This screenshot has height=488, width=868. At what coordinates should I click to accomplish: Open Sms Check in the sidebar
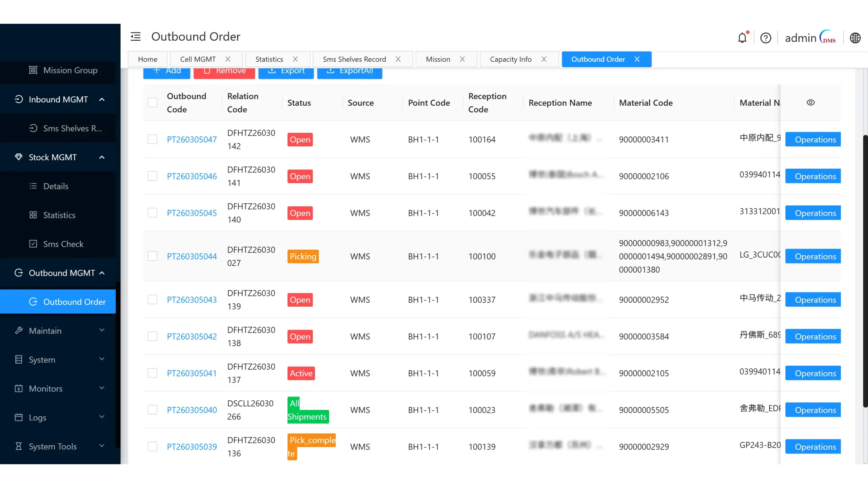tap(63, 244)
